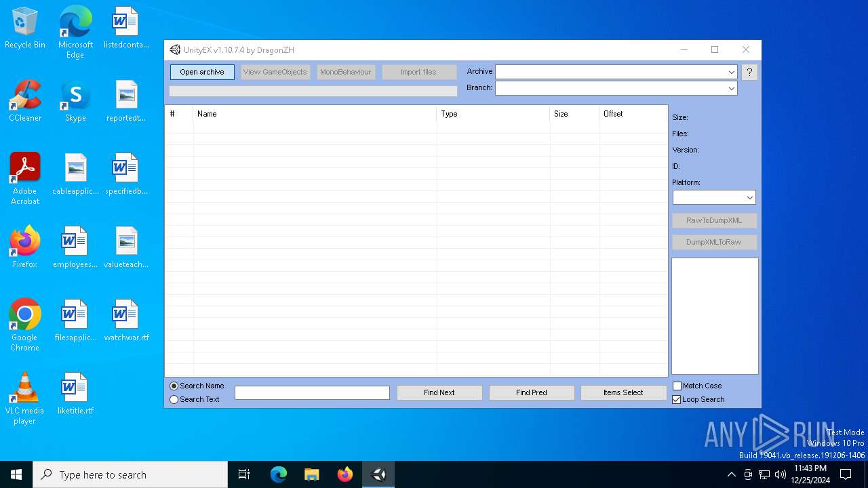Screen dimensions: 868x488
Task: Launch Google Chrome desktop shortcut
Action: click(x=25, y=325)
